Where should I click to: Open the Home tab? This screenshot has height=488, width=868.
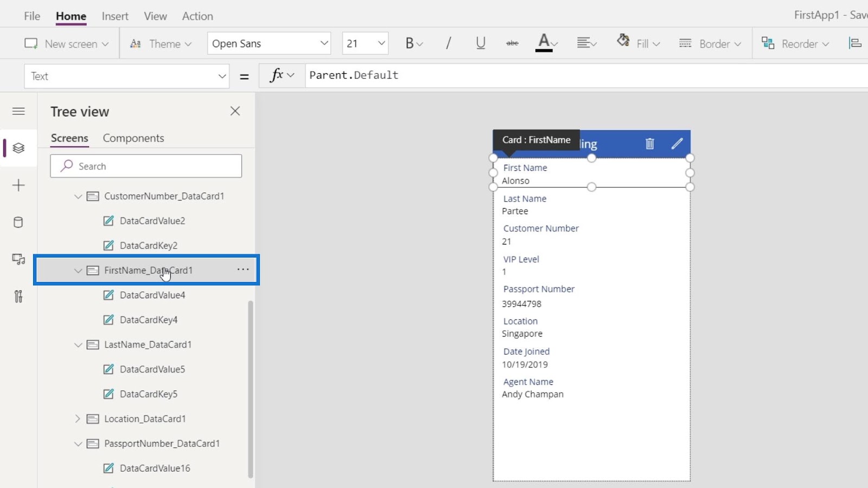pos(71,16)
